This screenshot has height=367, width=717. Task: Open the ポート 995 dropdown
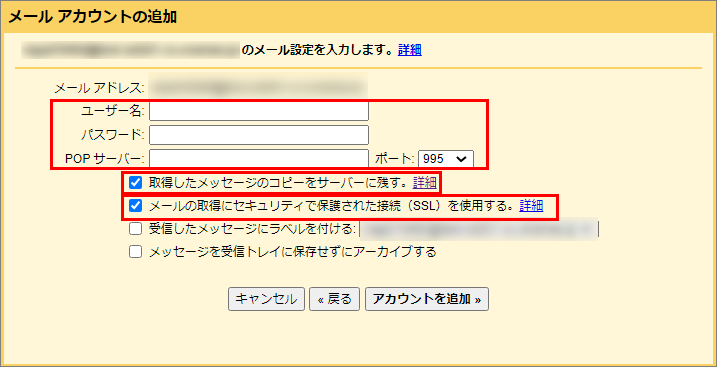click(x=446, y=159)
